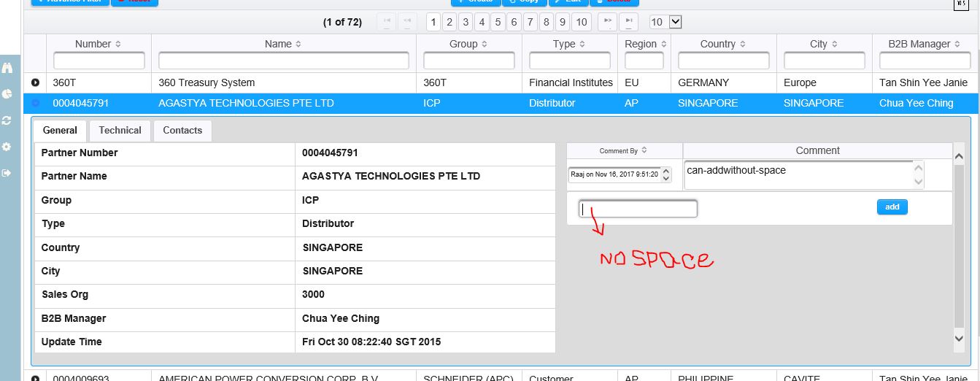
Task: Go to page 6
Action: (514, 22)
